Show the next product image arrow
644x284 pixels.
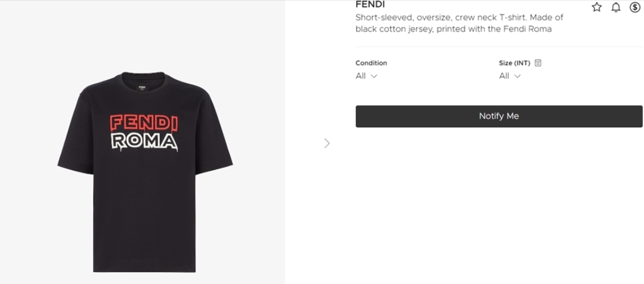point(327,143)
